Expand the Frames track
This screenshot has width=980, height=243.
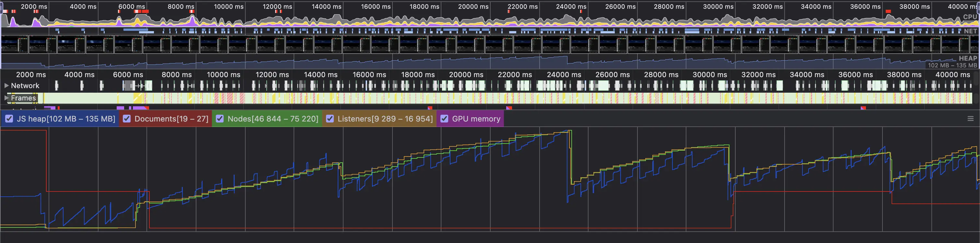click(6, 98)
